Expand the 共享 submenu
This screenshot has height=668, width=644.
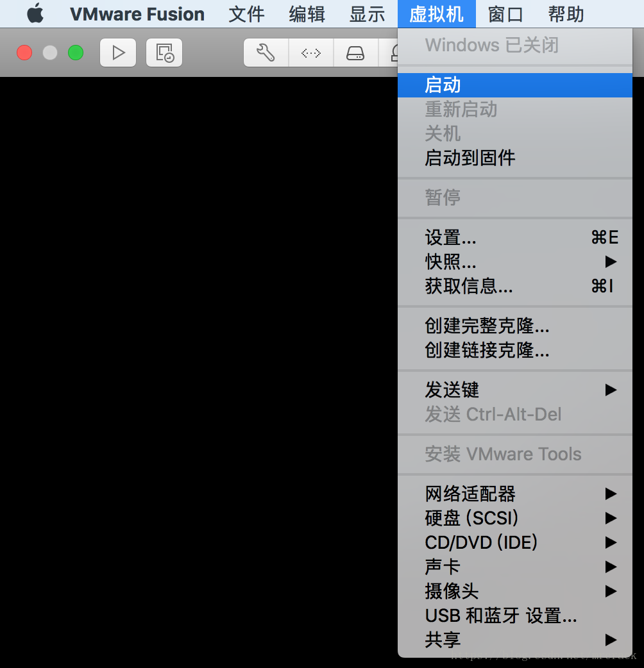click(515, 639)
